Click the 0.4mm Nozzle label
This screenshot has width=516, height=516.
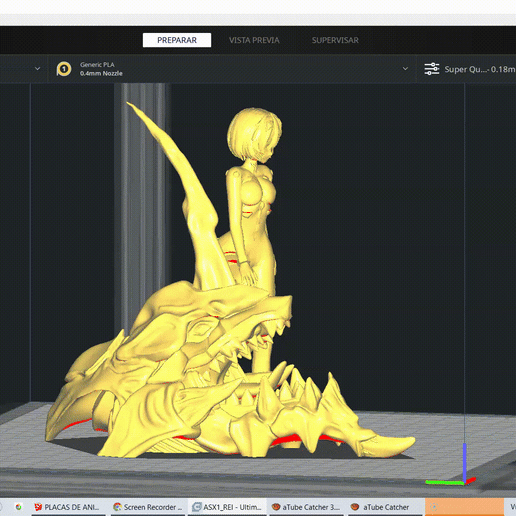101,73
